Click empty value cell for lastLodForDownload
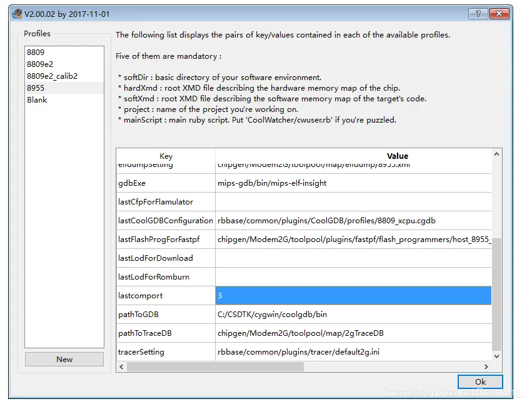 pos(353,258)
